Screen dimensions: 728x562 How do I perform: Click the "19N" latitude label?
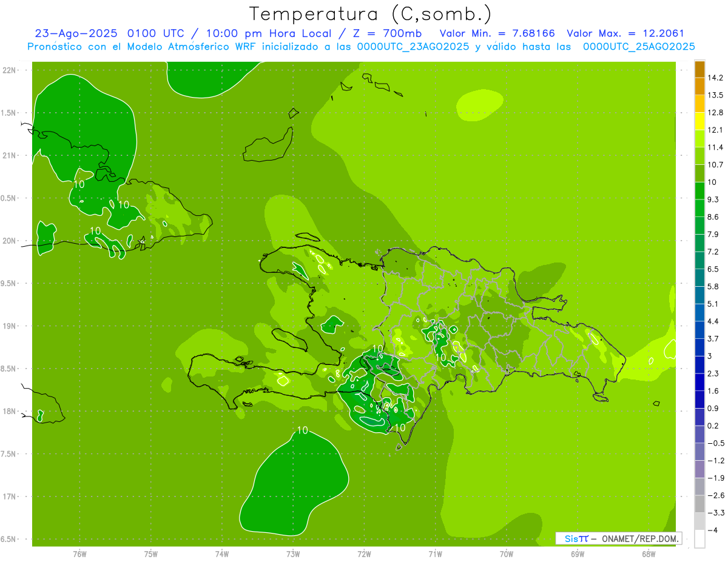tap(9, 326)
